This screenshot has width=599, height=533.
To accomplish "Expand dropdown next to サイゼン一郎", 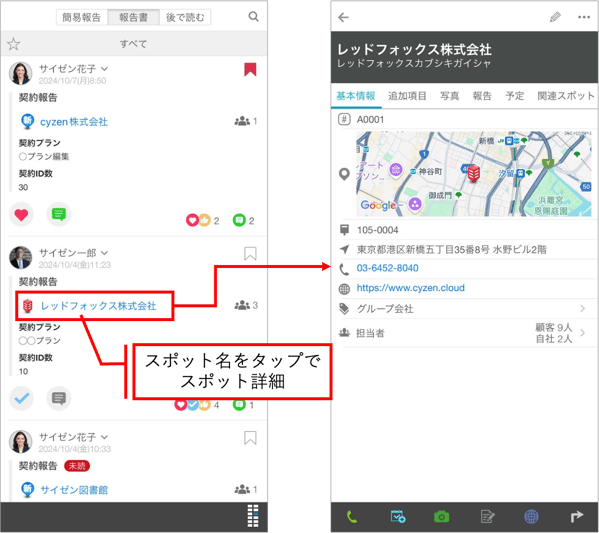I will pyautogui.click(x=105, y=253).
